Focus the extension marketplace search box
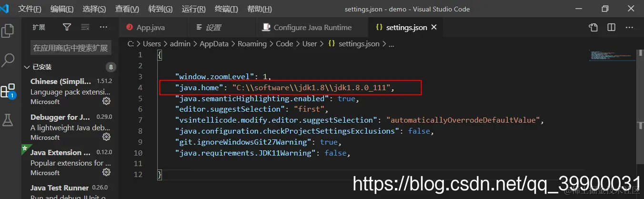The image size is (644, 199). click(71, 48)
